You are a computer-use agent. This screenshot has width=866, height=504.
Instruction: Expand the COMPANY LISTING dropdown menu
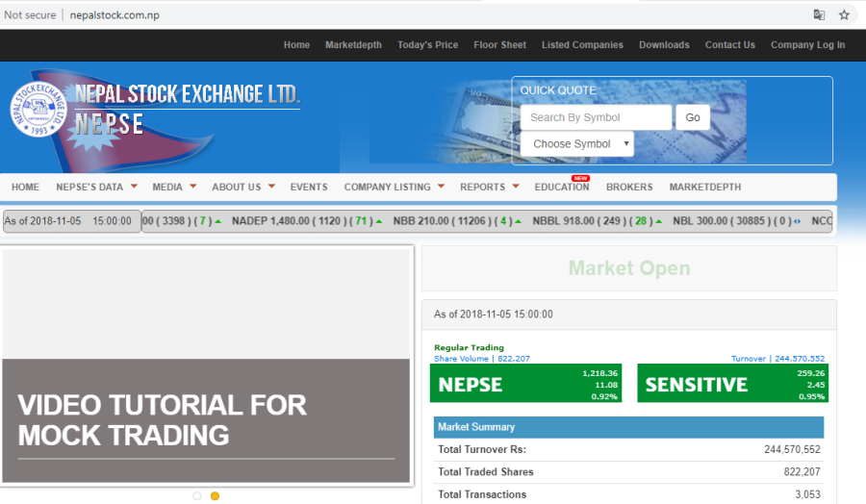(x=395, y=188)
